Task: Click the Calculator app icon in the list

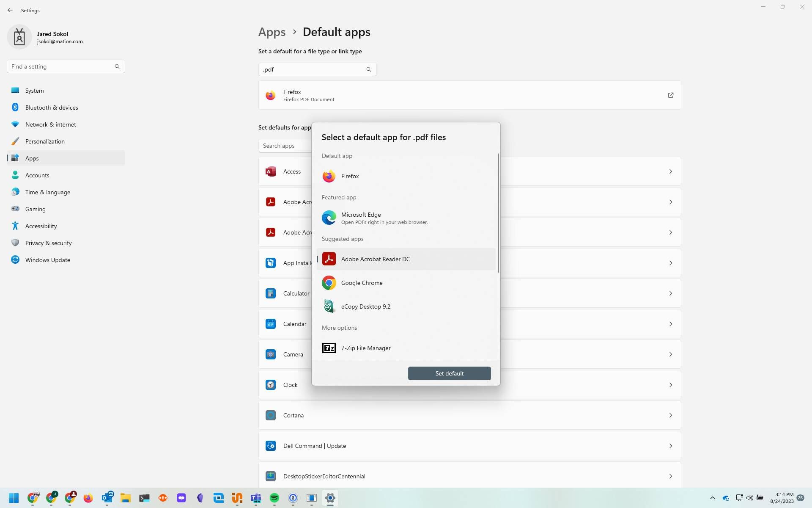Action: pos(271,293)
